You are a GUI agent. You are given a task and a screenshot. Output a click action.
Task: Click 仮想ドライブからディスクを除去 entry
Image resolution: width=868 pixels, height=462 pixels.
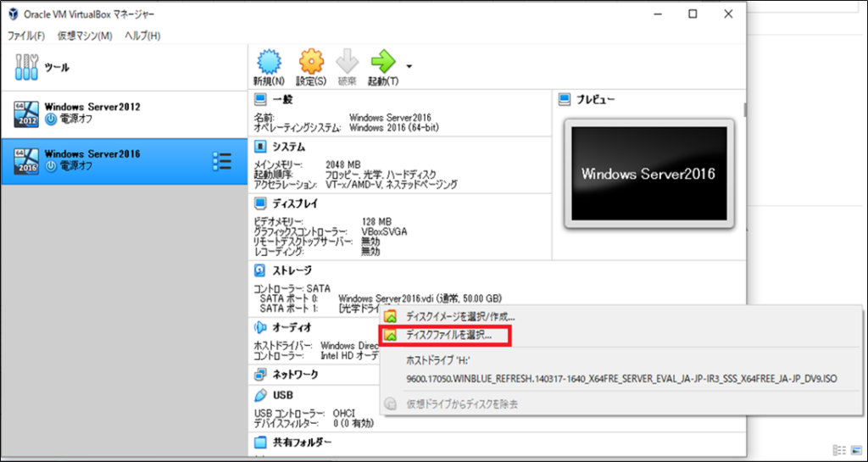pos(462,404)
